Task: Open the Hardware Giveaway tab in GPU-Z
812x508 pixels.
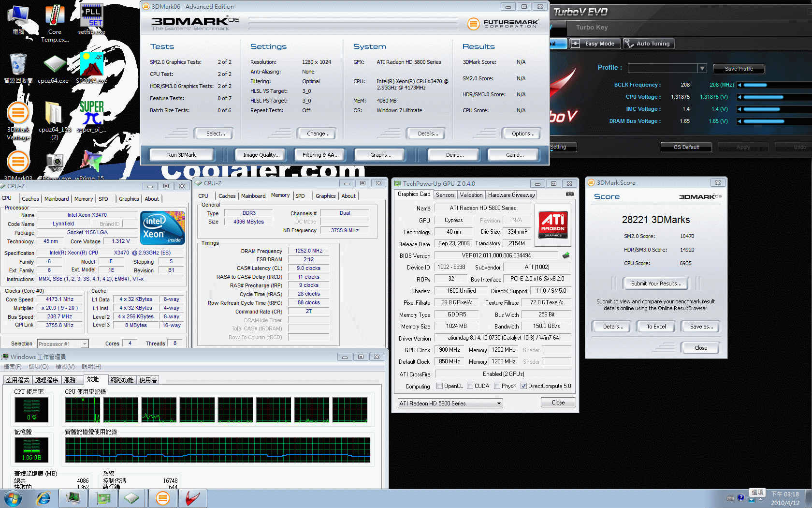Action: (511, 195)
